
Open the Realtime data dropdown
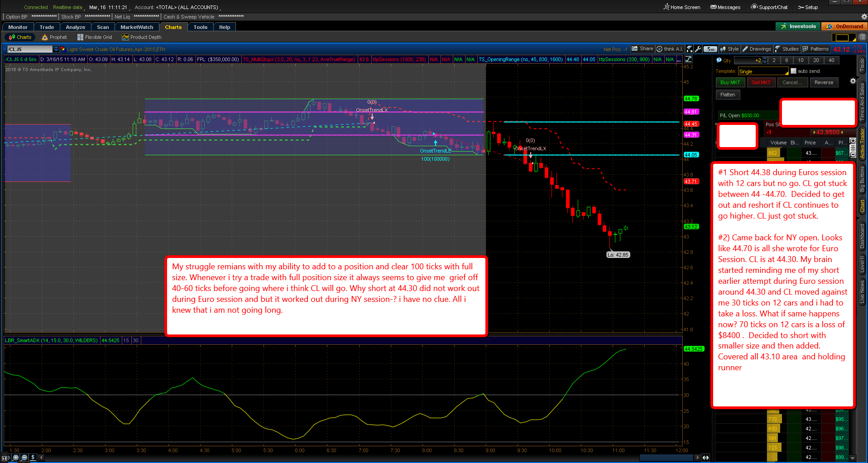(68, 7)
